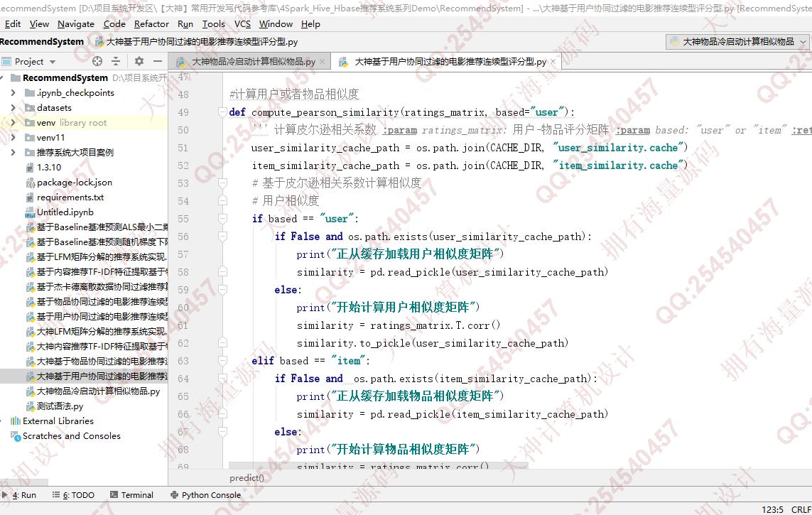Select the 1.3.10 file
Viewport: 812px width, 515px height.
click(x=49, y=167)
